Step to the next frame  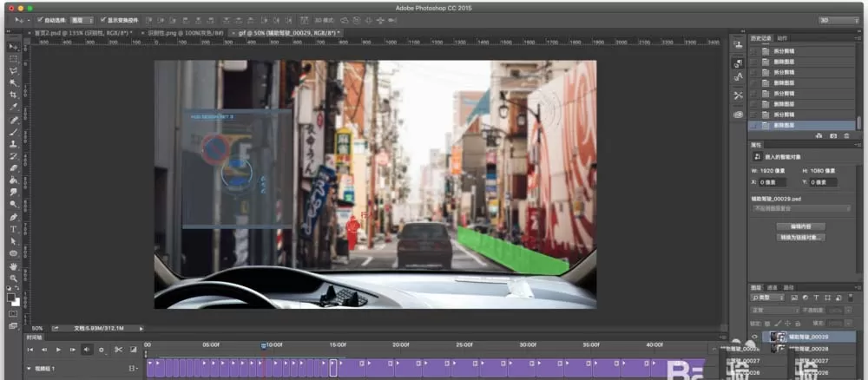point(73,350)
